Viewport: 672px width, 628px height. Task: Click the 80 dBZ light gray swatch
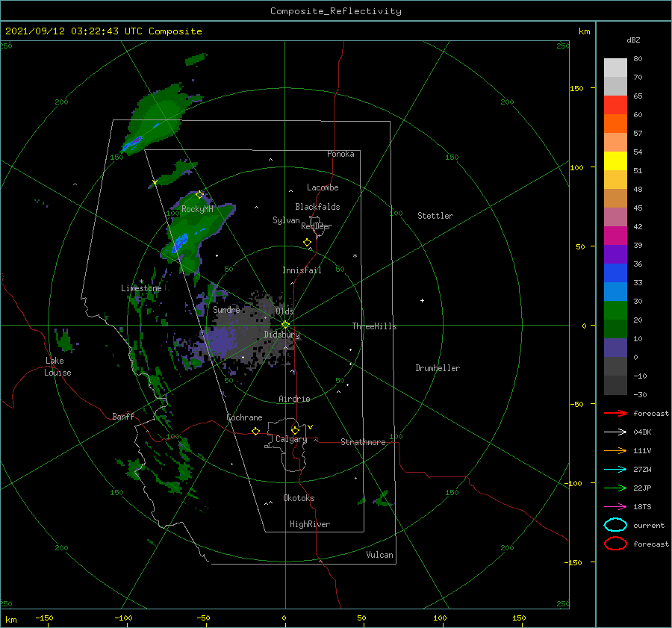[x=615, y=67]
